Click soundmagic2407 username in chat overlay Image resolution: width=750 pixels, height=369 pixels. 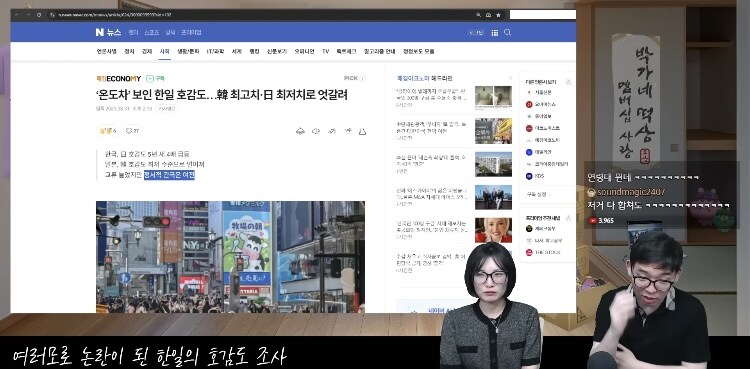pos(631,191)
